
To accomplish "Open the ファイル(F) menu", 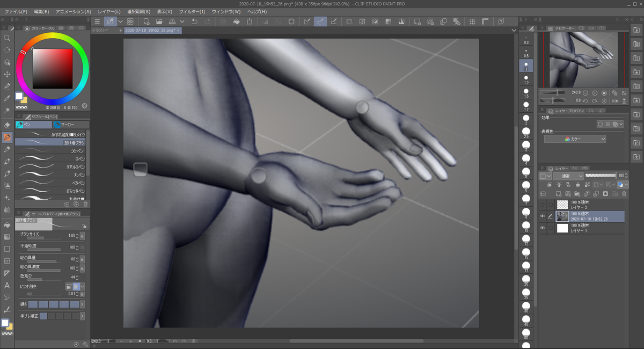I will (16, 11).
